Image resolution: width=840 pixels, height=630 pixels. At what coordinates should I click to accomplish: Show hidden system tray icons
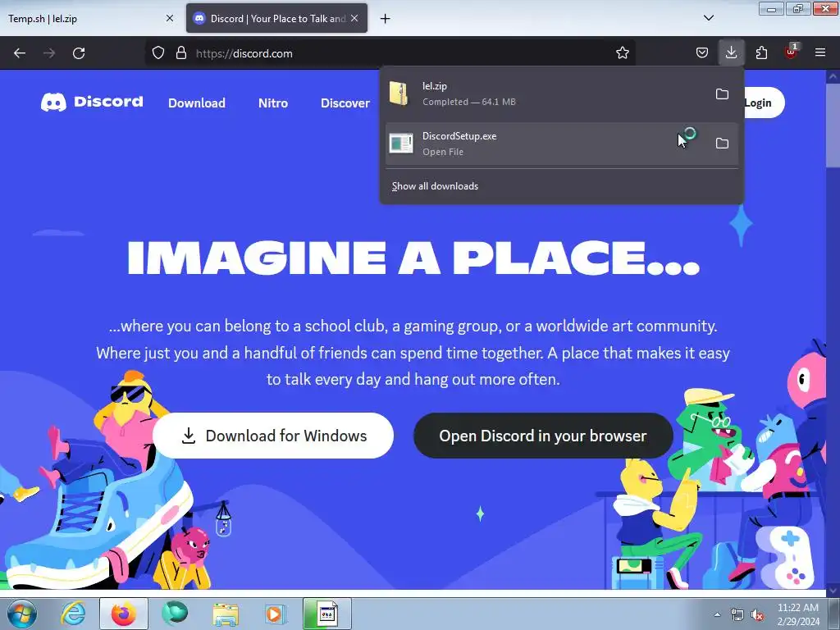click(717, 614)
